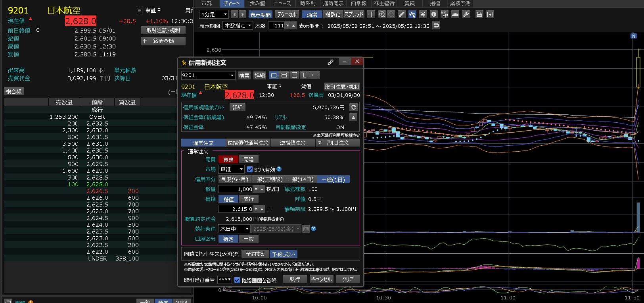This screenshot has width=644, height=303.
Task: Choose 一般(1日) margin type
Action: [x=333, y=179]
